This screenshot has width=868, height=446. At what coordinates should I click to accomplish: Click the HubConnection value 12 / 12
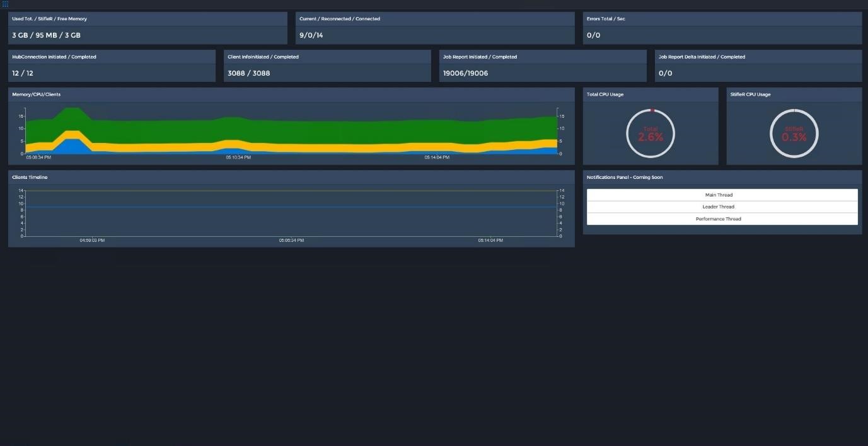23,73
